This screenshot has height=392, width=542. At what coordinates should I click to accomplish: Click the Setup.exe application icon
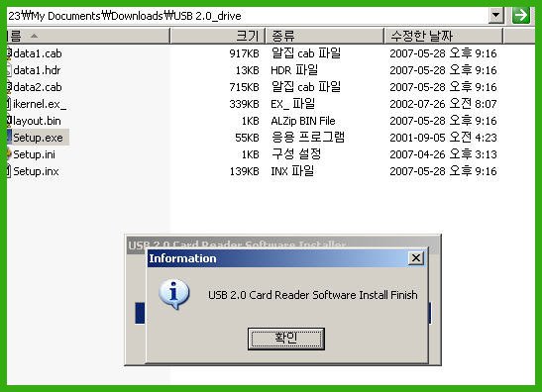(x=9, y=138)
